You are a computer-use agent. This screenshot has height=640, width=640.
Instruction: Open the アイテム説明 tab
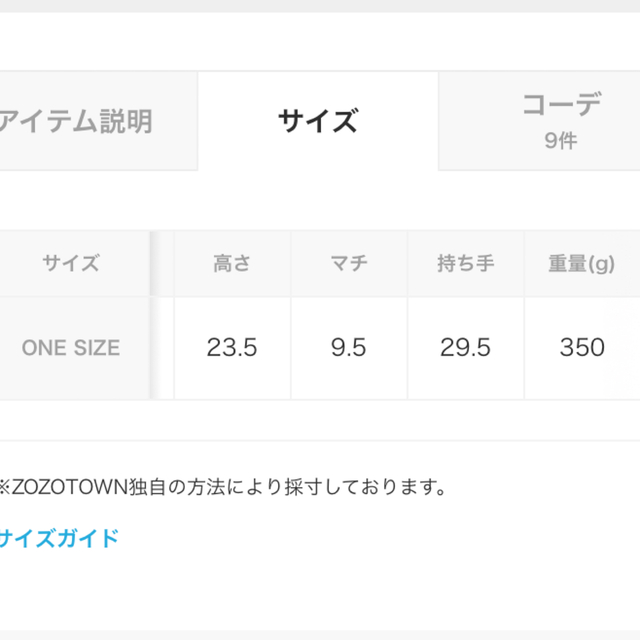(x=98, y=121)
